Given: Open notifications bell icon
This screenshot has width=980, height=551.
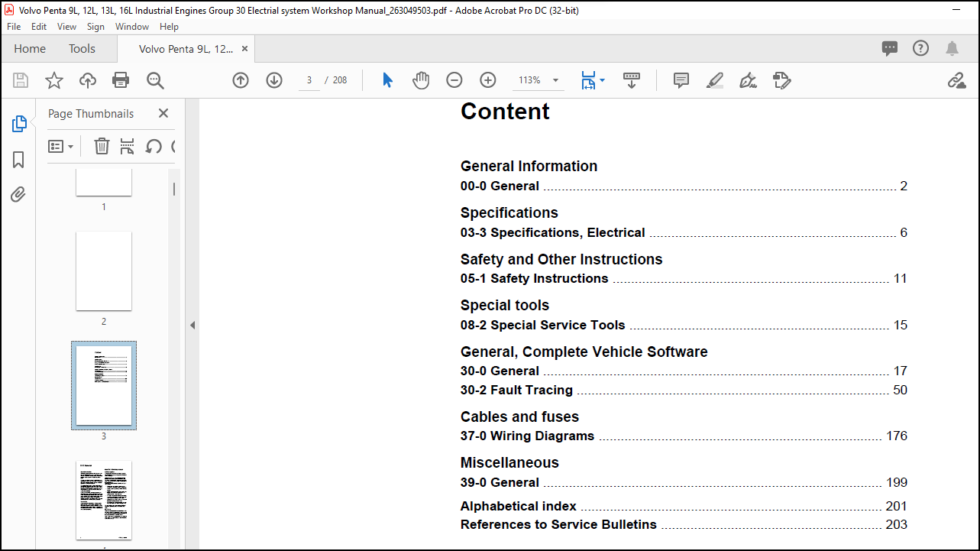Looking at the screenshot, I should tap(952, 49).
